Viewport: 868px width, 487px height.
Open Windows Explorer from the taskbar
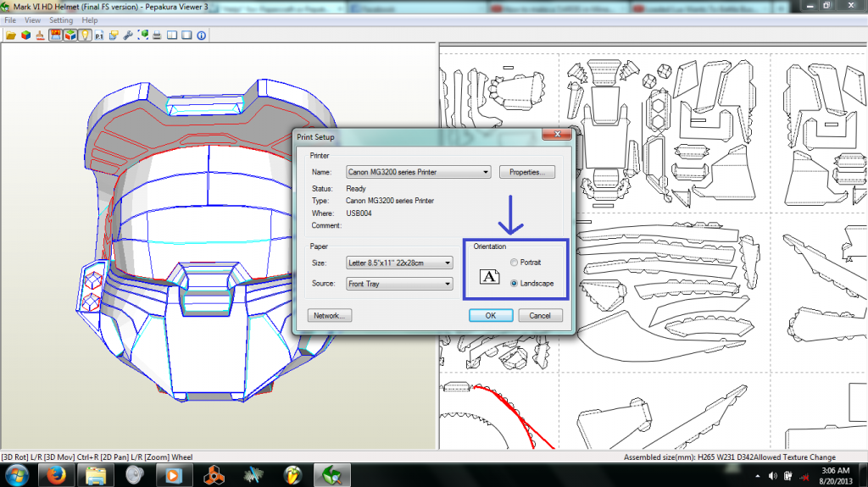[x=96, y=475]
